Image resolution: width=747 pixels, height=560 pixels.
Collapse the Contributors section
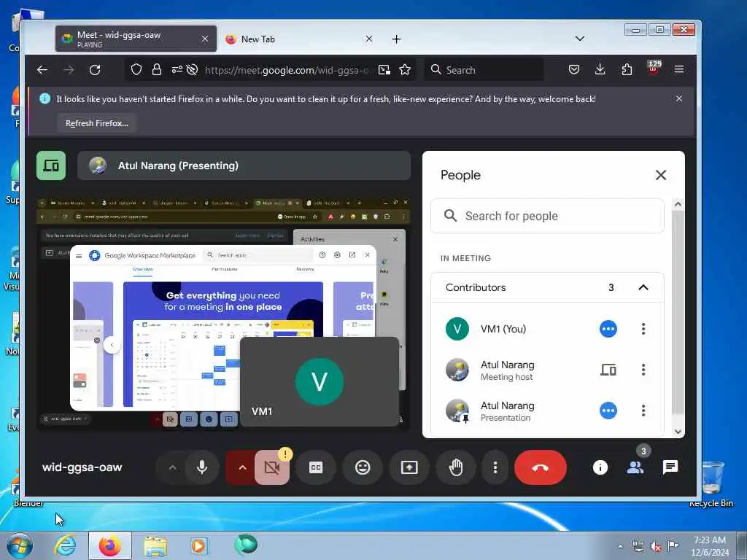[x=643, y=287]
